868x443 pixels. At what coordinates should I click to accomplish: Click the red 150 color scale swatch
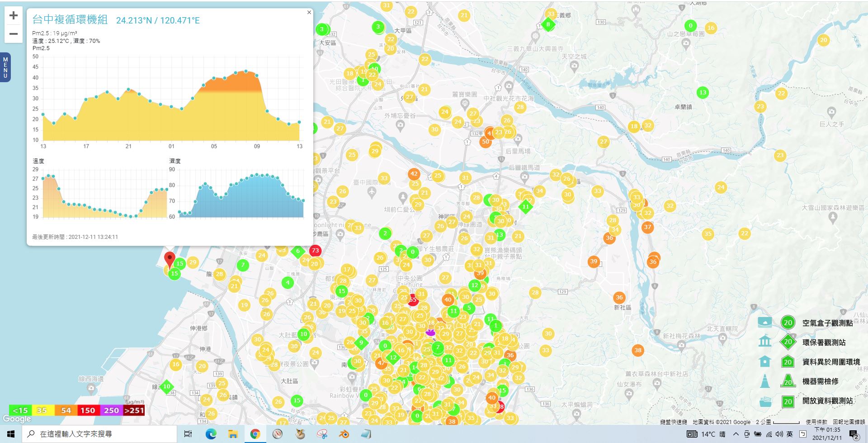[x=88, y=410]
